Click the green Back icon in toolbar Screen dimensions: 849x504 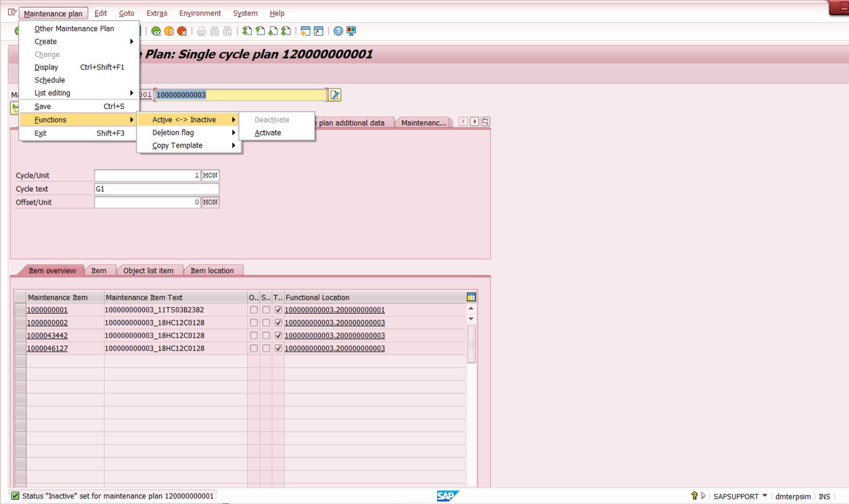pyautogui.click(x=156, y=31)
